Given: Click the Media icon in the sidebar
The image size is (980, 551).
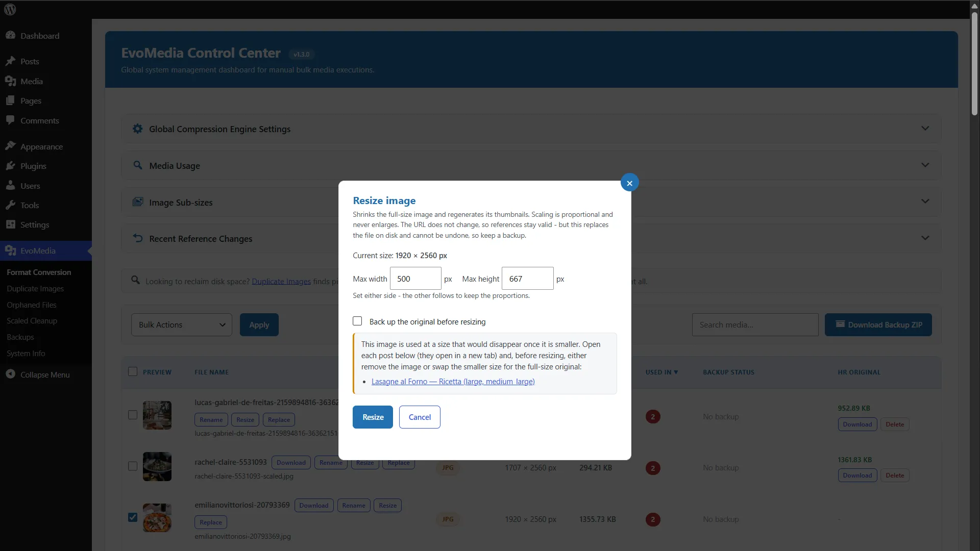Looking at the screenshot, I should coord(10,81).
